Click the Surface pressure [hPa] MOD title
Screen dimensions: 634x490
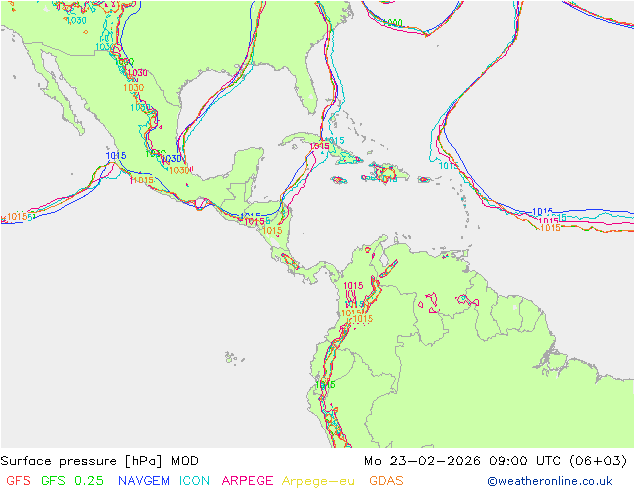tap(99, 461)
